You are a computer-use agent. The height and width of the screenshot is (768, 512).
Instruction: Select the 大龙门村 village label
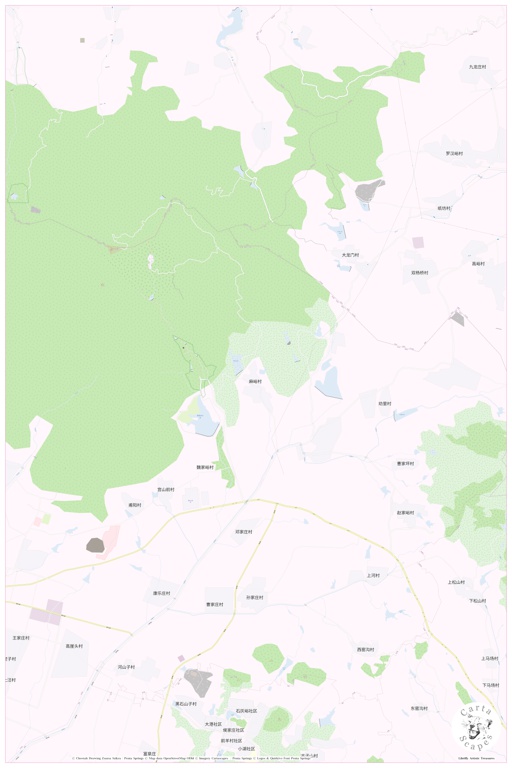[x=350, y=255]
